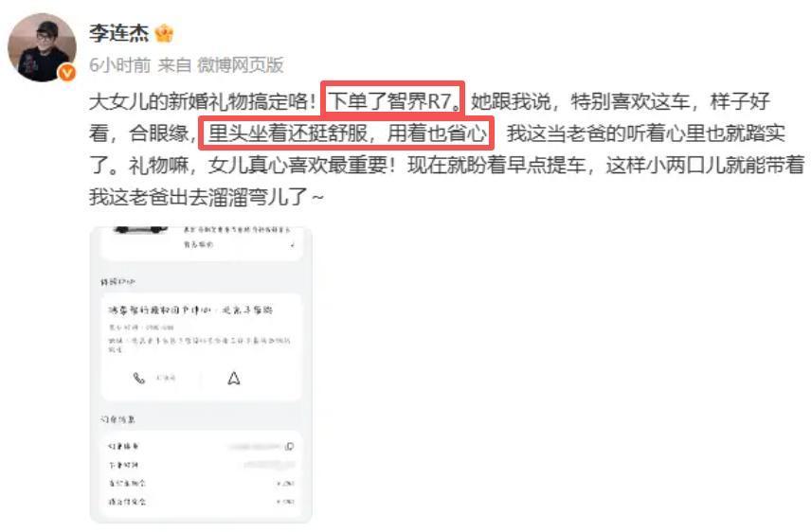Open the attached order screenshot thumbnail
The width and height of the screenshot is (811, 532).
pos(201,374)
